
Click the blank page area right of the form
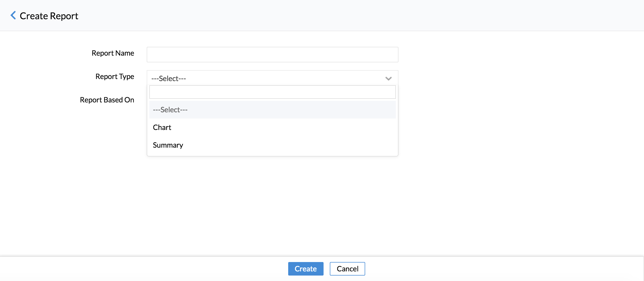(x=520, y=130)
